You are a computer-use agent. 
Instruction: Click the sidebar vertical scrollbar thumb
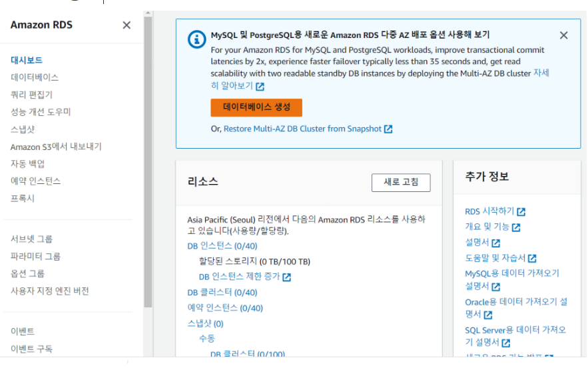(x=148, y=161)
